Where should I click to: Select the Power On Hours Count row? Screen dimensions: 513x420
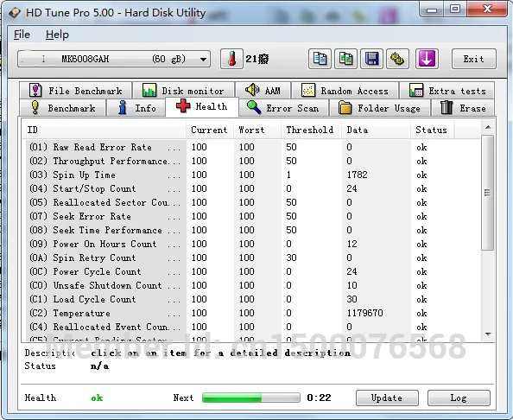pyautogui.click(x=252, y=244)
